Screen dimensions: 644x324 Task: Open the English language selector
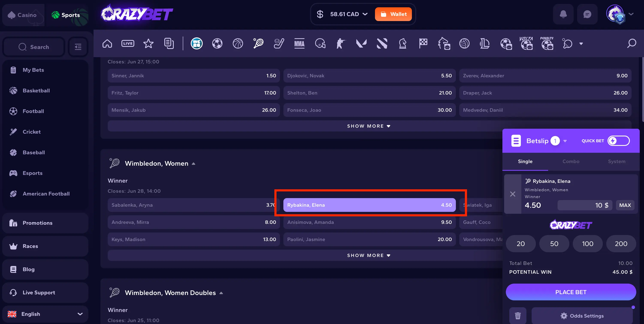45,314
